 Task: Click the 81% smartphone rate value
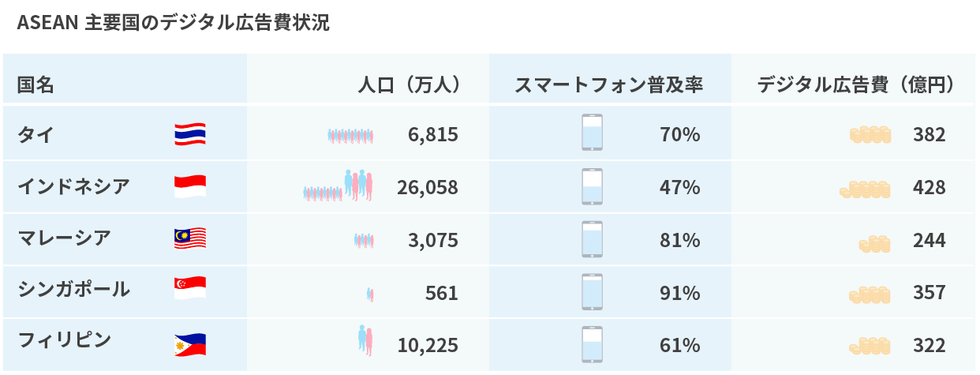point(680,242)
